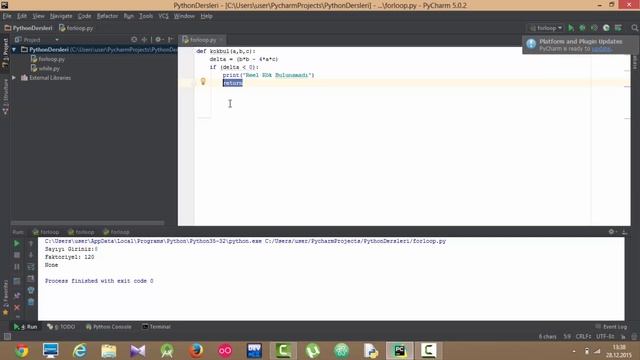Click the update link in notification
The height and width of the screenshot is (360, 640).
click(x=601, y=49)
